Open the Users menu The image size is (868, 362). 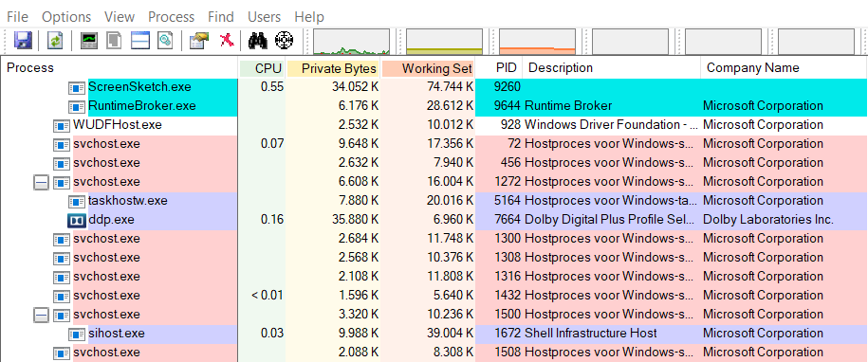click(x=264, y=17)
